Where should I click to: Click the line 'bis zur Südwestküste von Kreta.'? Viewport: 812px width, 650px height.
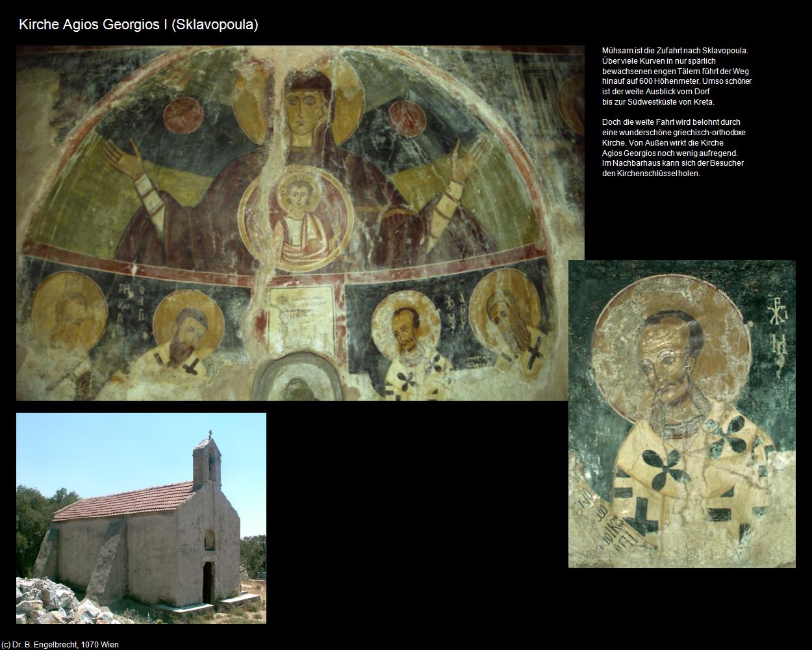(x=658, y=102)
